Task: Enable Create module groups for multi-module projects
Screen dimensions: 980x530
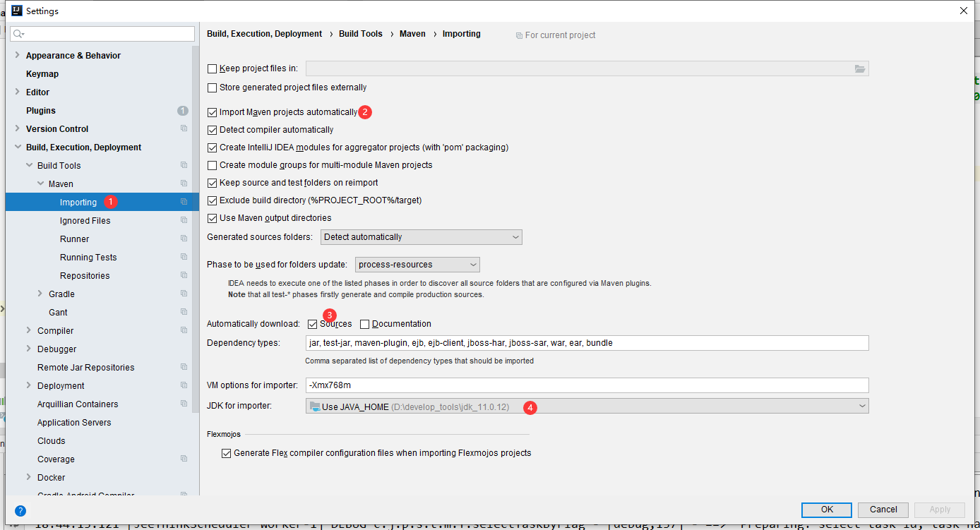Action: click(212, 166)
